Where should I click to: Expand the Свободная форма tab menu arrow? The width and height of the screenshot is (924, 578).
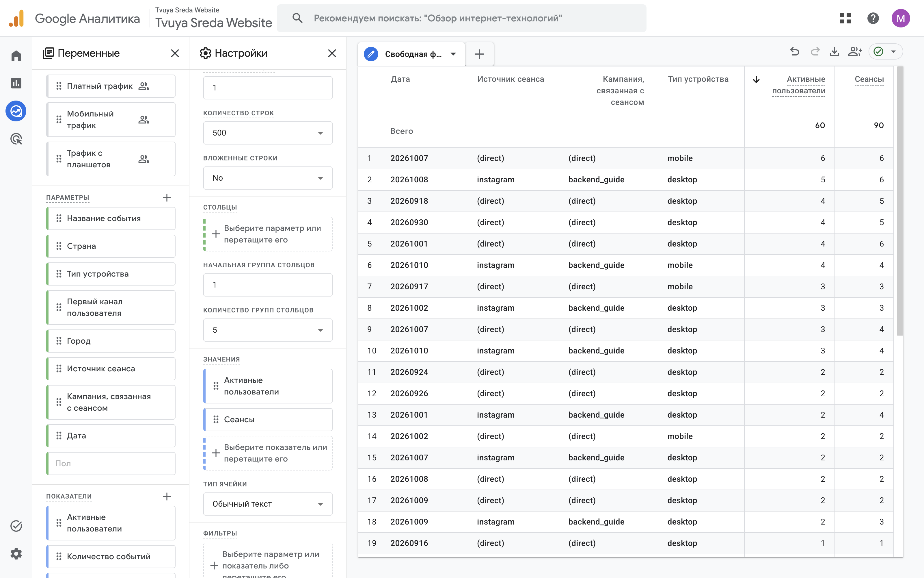tap(453, 54)
